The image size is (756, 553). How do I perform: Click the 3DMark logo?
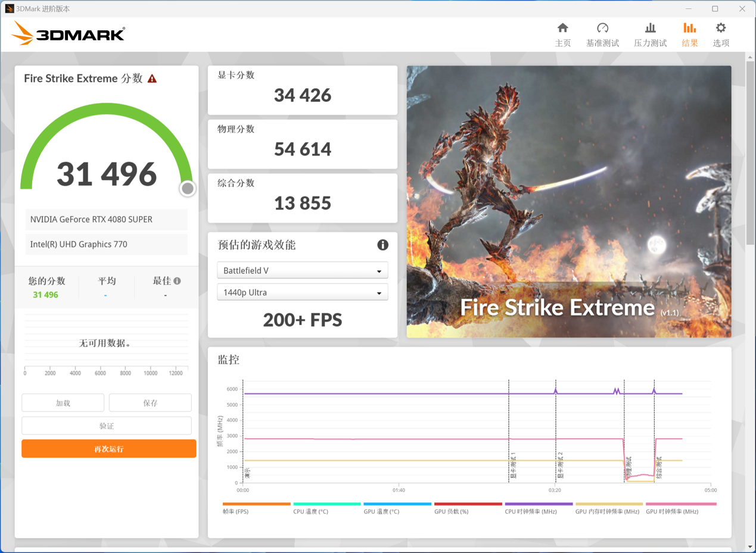69,34
